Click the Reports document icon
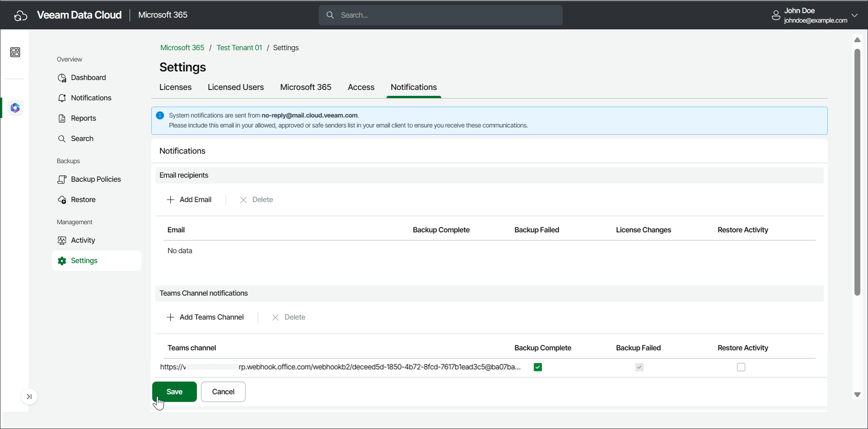 [62, 118]
